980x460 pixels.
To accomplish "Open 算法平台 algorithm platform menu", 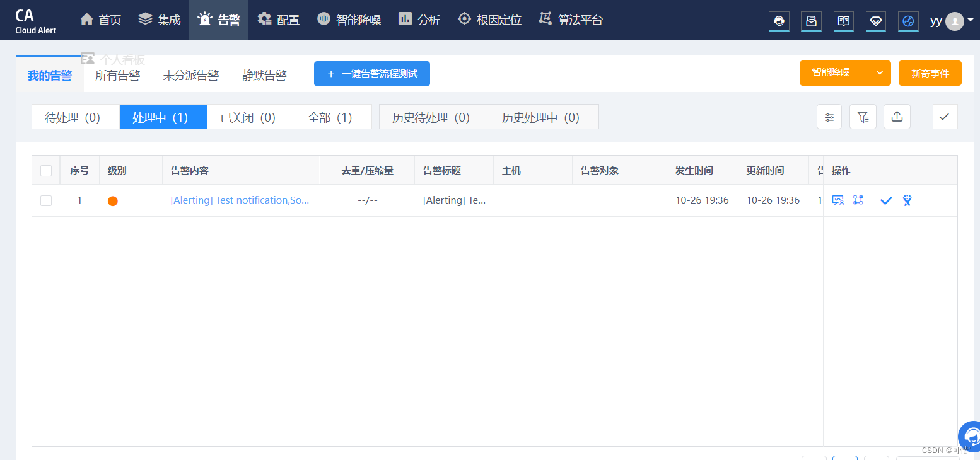I will pos(571,20).
